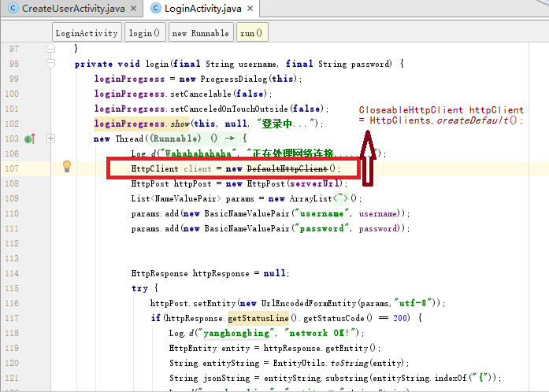Viewport: 549px width, 392px height.
Task: Click the LoginActivity breadcrumb
Action: coord(87,33)
